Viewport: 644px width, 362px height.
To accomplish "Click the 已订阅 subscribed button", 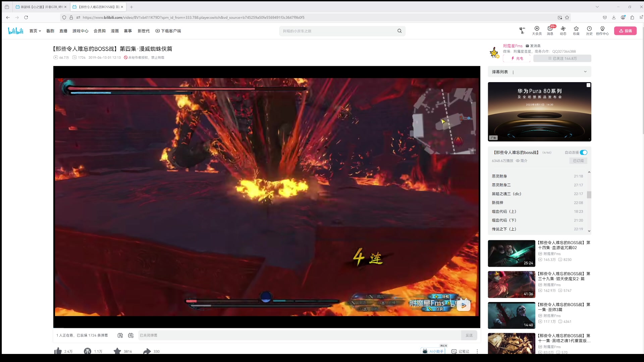I will click(x=578, y=161).
